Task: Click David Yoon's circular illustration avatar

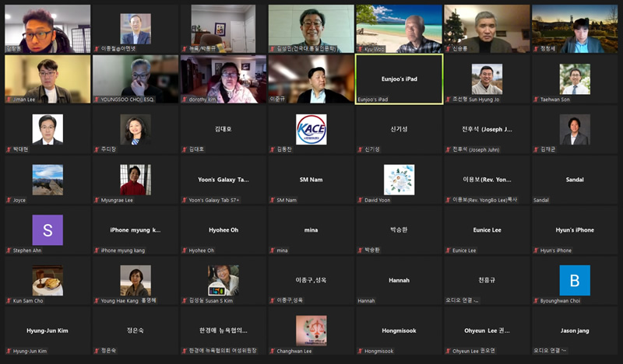Action: coord(399,180)
